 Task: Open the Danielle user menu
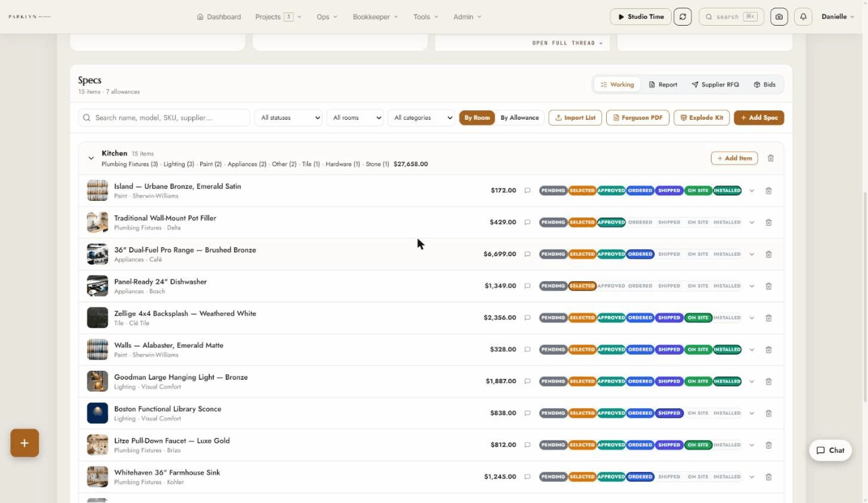pyautogui.click(x=838, y=17)
